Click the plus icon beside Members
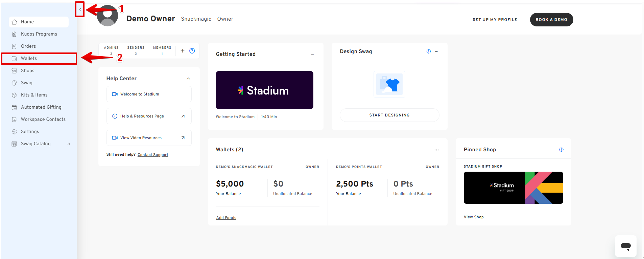 [183, 51]
